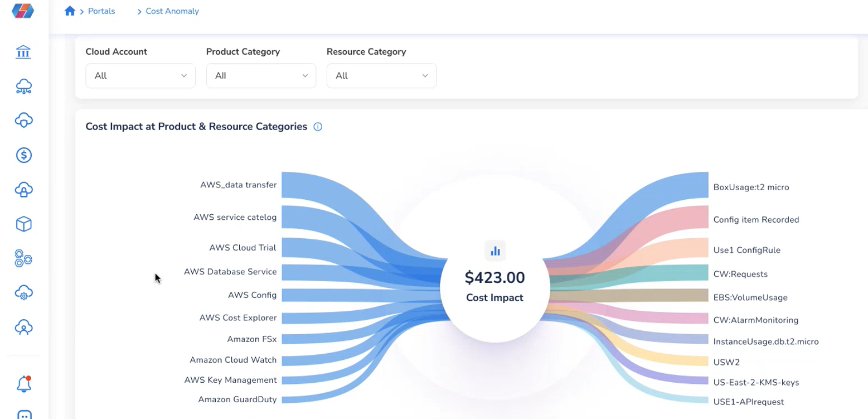Select BoxUsage:t2 micro label

click(x=751, y=187)
